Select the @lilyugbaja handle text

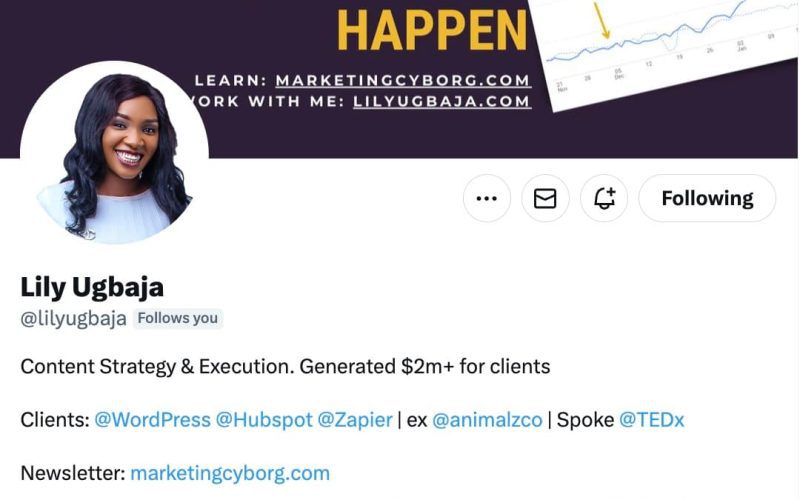[x=73, y=318]
